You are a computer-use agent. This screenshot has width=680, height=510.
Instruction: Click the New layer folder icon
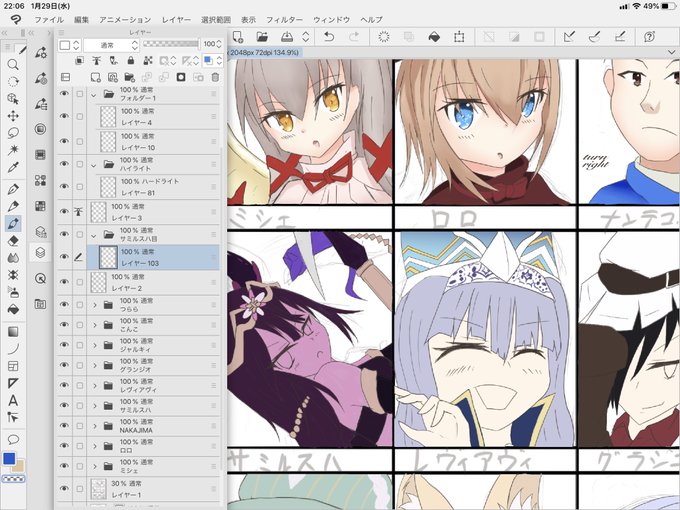129,77
